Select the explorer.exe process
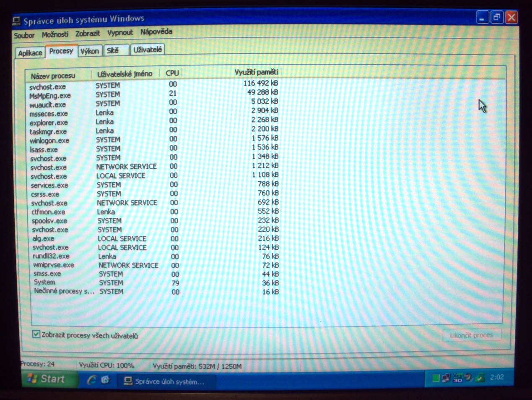 [x=154, y=122]
